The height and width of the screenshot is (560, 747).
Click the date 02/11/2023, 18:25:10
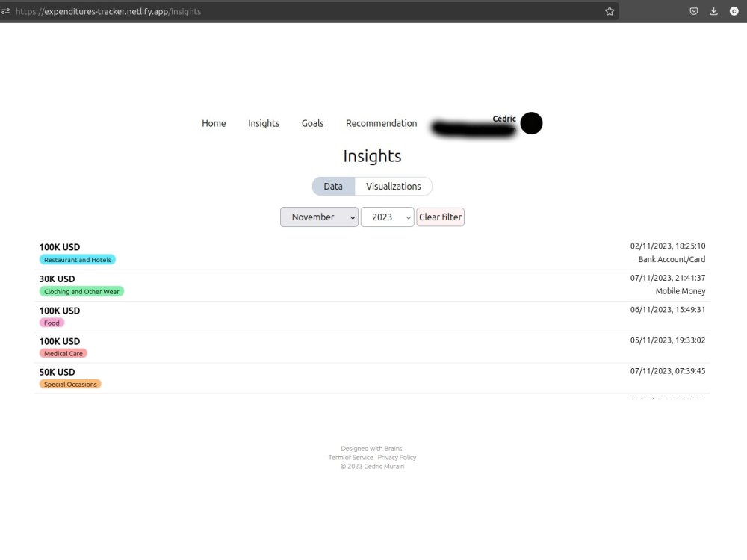click(x=667, y=246)
